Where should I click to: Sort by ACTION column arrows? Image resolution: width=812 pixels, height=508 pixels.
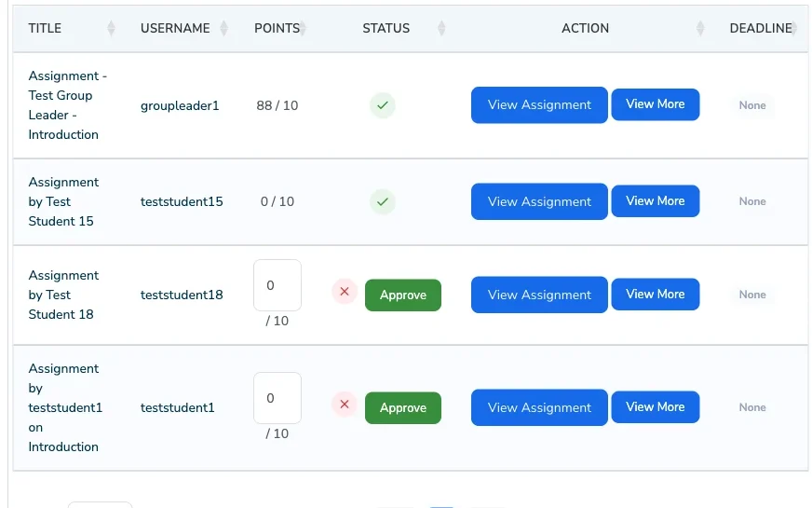700,28
